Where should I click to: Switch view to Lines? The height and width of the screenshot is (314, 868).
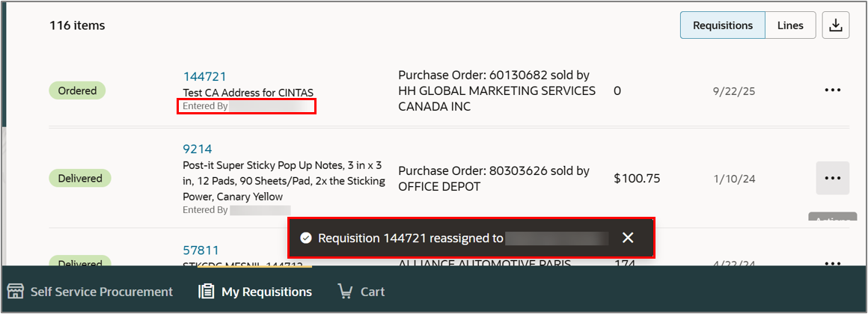790,25
